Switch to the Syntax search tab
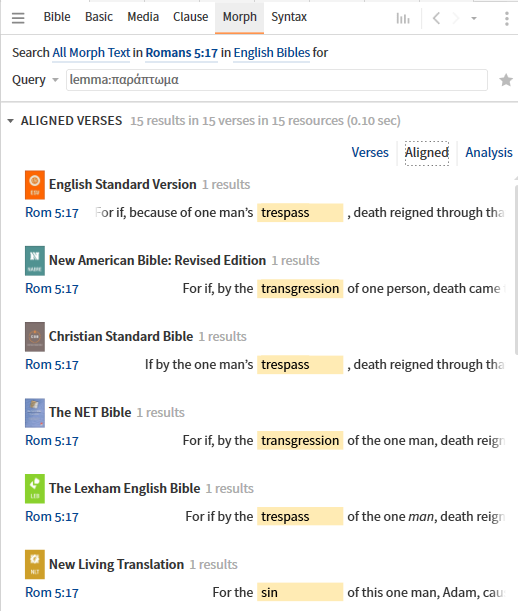The height and width of the screenshot is (611, 518). click(x=289, y=17)
